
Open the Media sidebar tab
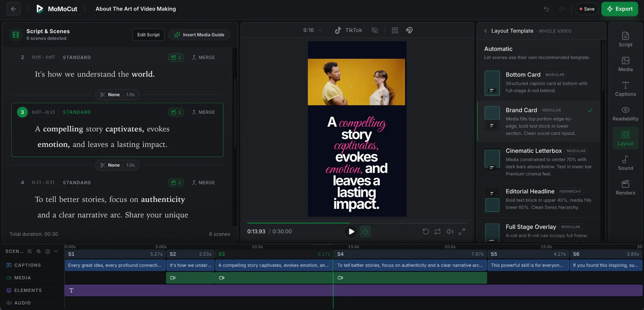[x=625, y=64]
